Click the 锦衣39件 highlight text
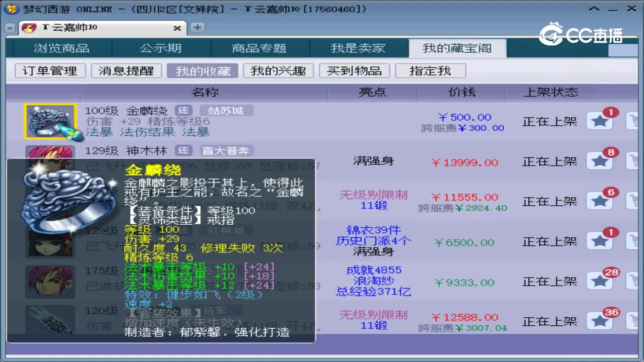The width and height of the screenshot is (644, 362). [373, 230]
